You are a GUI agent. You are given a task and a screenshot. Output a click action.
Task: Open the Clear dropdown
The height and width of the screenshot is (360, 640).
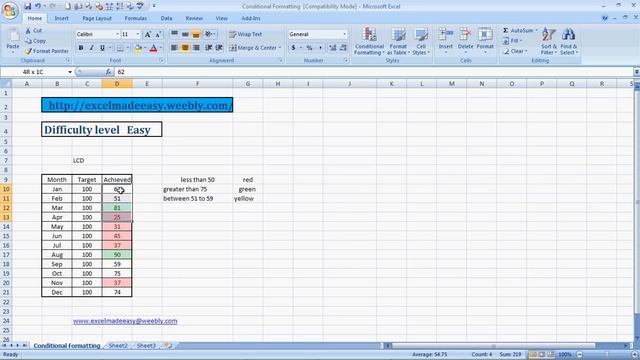point(515,51)
